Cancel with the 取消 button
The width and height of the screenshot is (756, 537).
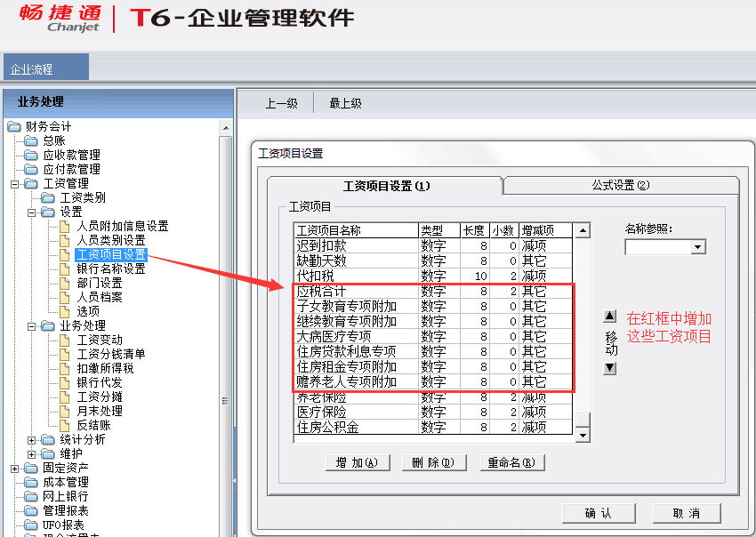[687, 513]
